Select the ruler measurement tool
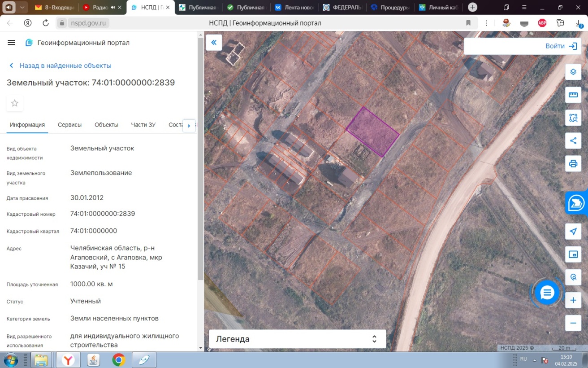 tap(573, 95)
